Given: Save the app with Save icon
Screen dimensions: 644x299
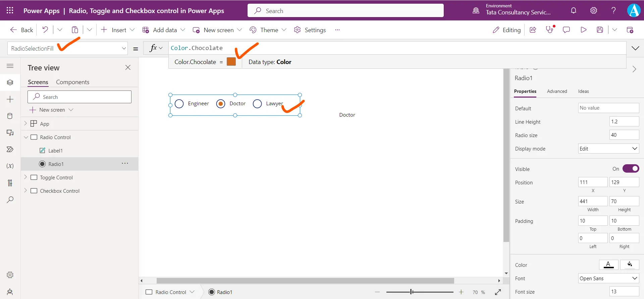Looking at the screenshot, I should (600, 30).
